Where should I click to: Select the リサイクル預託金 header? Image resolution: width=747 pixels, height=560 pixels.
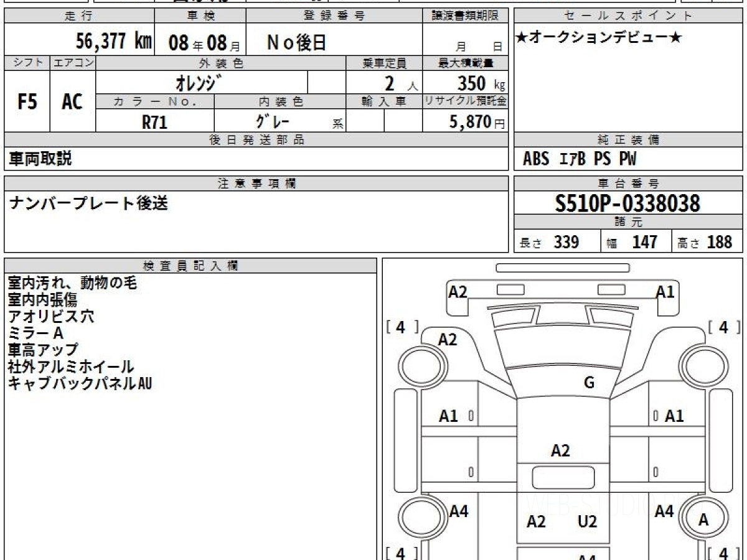pyautogui.click(x=466, y=101)
